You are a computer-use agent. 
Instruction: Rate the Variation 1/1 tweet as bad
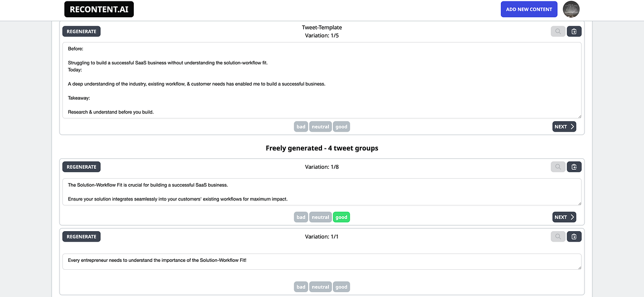(x=301, y=287)
